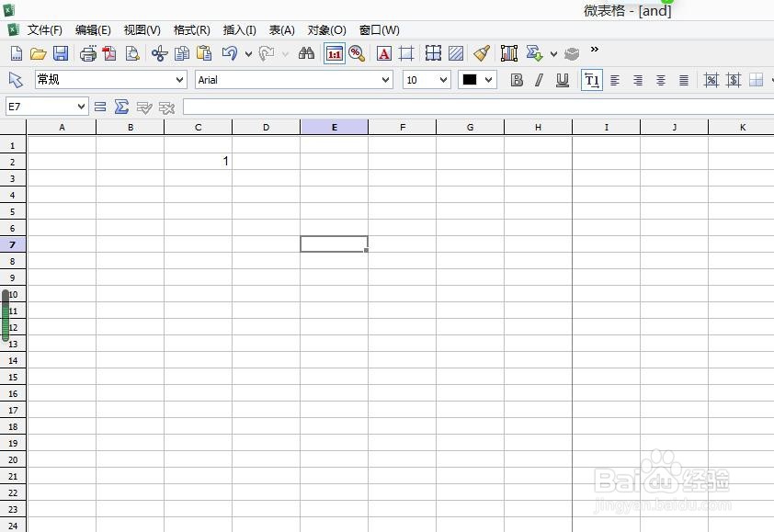The image size is (774, 532).
Task: Open the cell reference box showing E7
Action: coord(47,106)
